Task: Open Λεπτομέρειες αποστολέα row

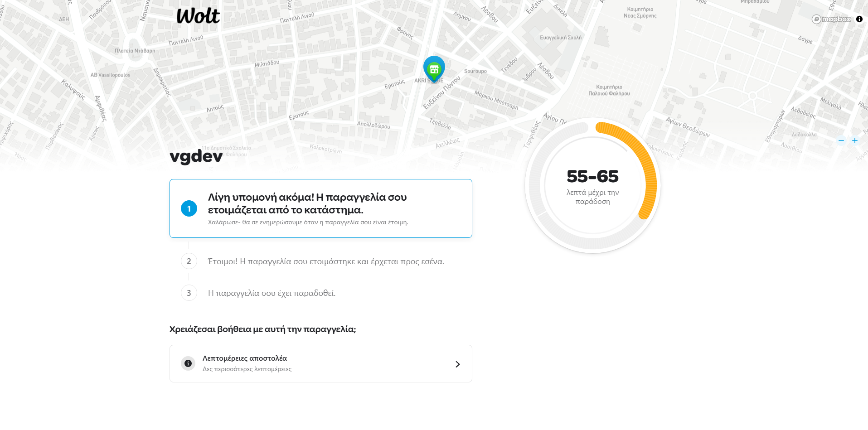Action: [320, 363]
